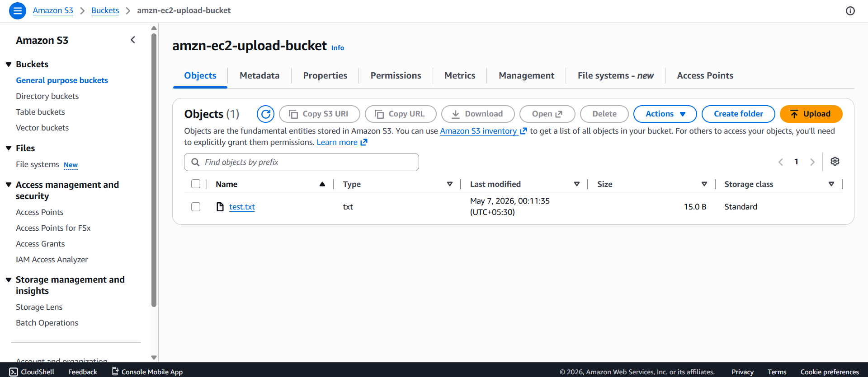Open table preferences gear icon
The image size is (868, 377).
pyautogui.click(x=835, y=161)
